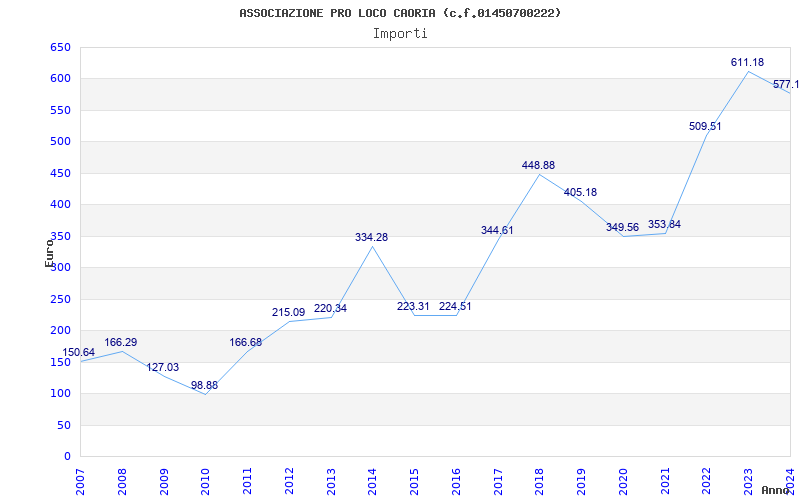Click the 353.84 value label
Screen dimensions: 800x500
coord(664,224)
